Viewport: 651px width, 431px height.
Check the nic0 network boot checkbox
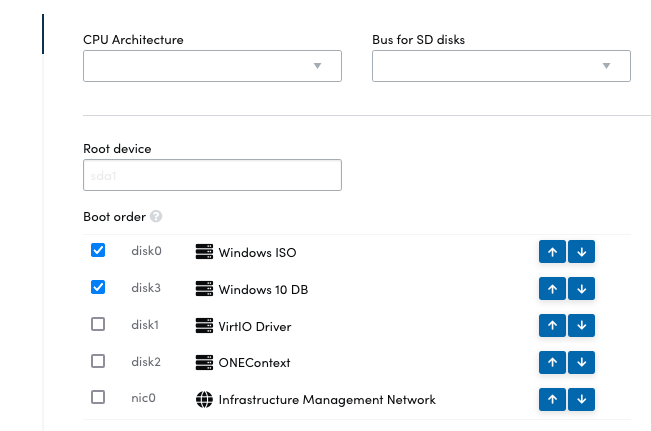(x=98, y=398)
